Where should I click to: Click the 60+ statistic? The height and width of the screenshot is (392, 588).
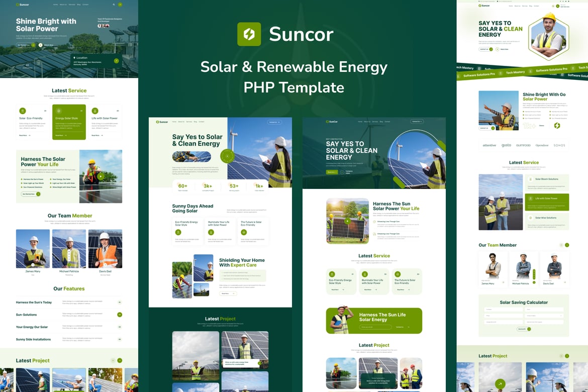pyautogui.click(x=182, y=186)
